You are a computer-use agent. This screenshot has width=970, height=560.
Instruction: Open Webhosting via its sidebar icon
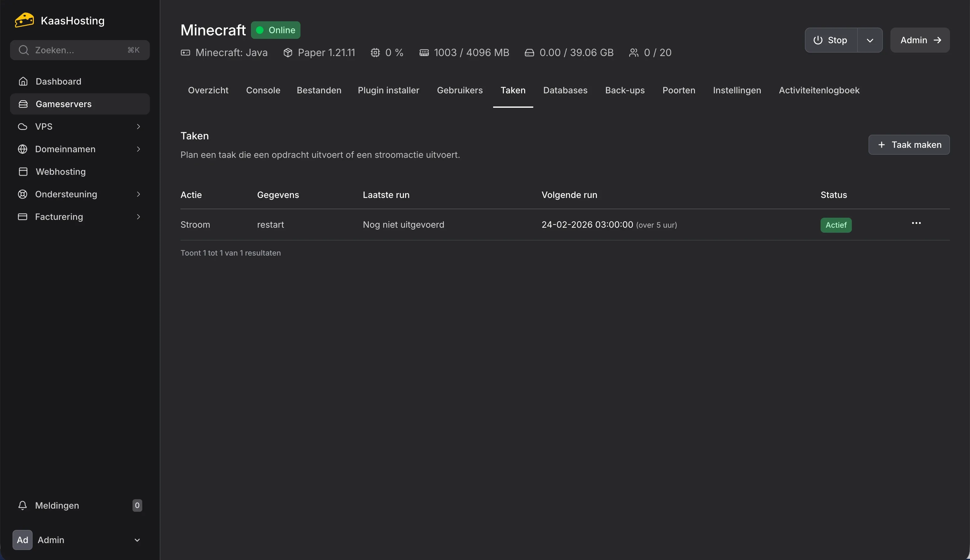pos(23,172)
